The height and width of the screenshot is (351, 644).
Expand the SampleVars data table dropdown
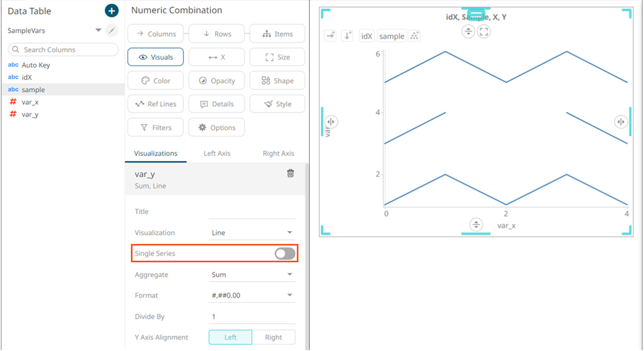(98, 30)
